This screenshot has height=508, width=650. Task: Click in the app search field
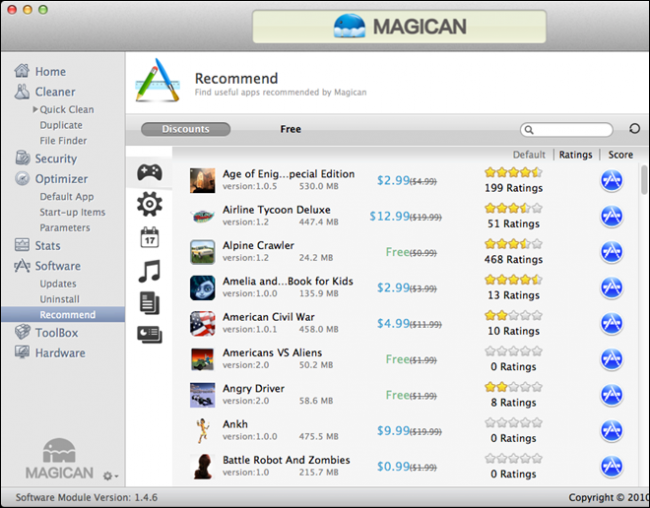tap(566, 129)
